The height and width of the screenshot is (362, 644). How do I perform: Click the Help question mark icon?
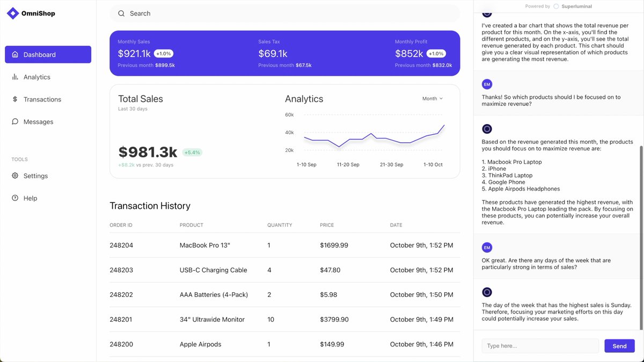[x=15, y=198]
